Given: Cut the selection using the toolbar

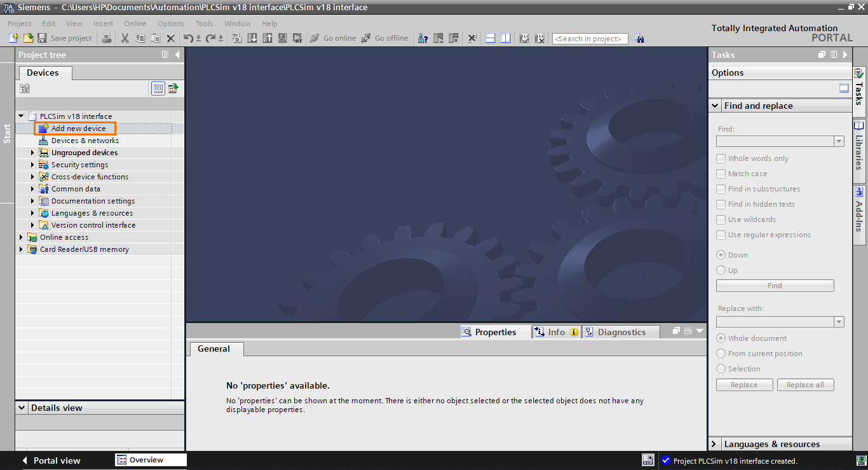Looking at the screenshot, I should pos(125,38).
